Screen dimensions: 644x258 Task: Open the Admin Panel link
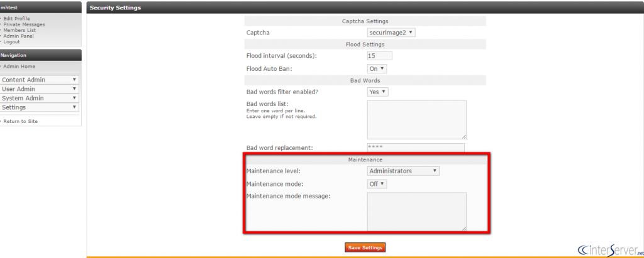click(18, 36)
